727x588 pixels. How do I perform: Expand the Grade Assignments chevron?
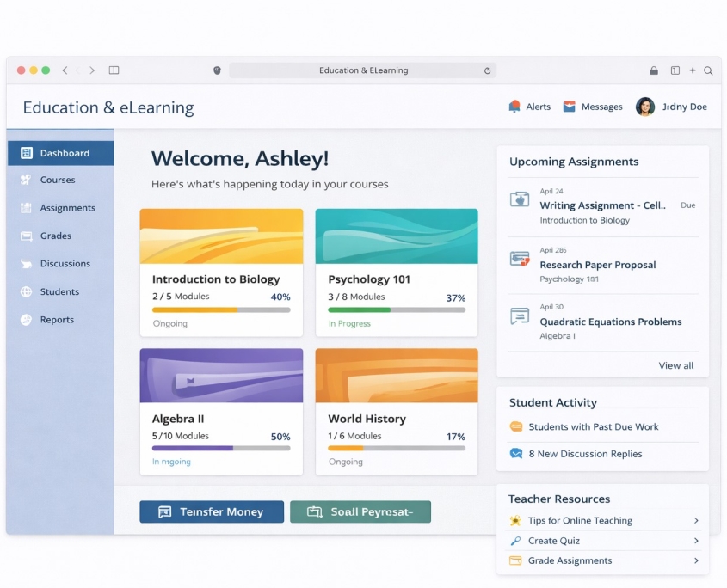tap(696, 560)
